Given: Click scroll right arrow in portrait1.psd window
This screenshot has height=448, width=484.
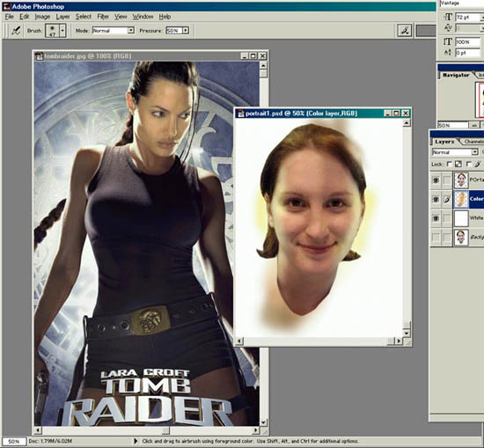Looking at the screenshot, I should (x=400, y=341).
